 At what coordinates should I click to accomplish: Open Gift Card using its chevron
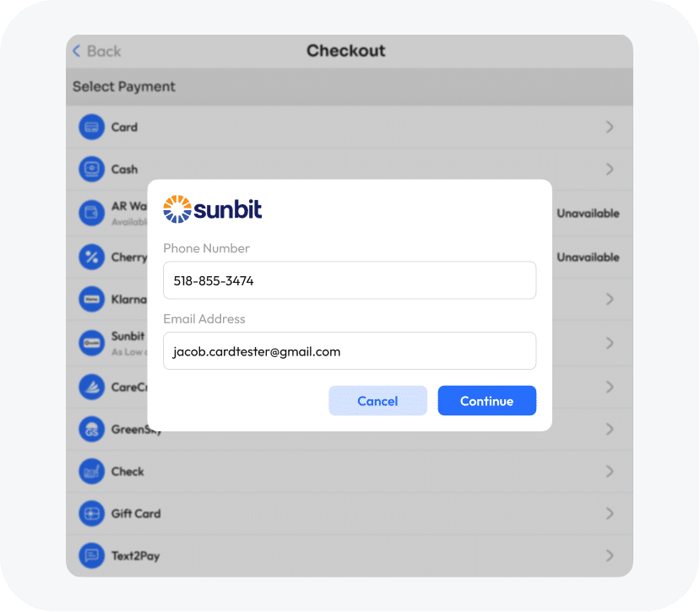tap(610, 513)
